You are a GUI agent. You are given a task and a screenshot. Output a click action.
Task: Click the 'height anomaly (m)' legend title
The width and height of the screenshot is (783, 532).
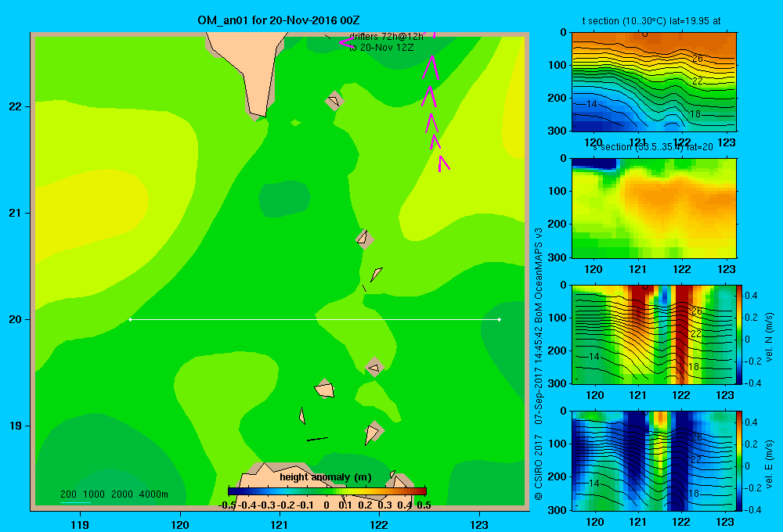326,477
